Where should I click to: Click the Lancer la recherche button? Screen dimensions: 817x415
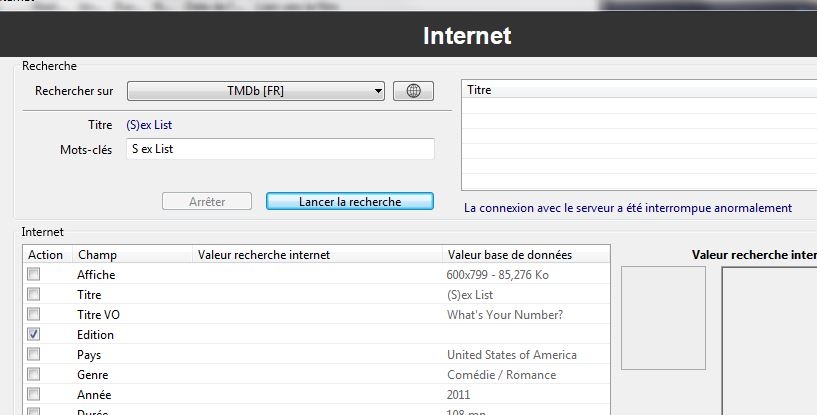click(x=349, y=201)
